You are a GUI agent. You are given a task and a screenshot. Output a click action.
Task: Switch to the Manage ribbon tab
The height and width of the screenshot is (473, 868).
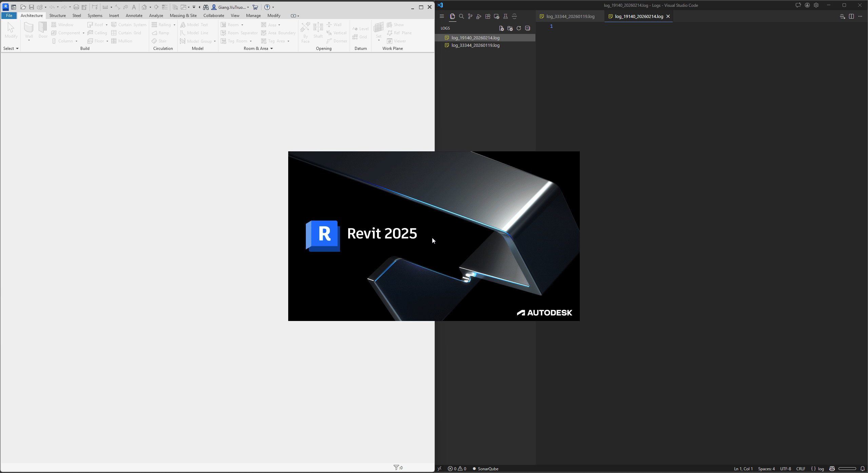pos(253,16)
